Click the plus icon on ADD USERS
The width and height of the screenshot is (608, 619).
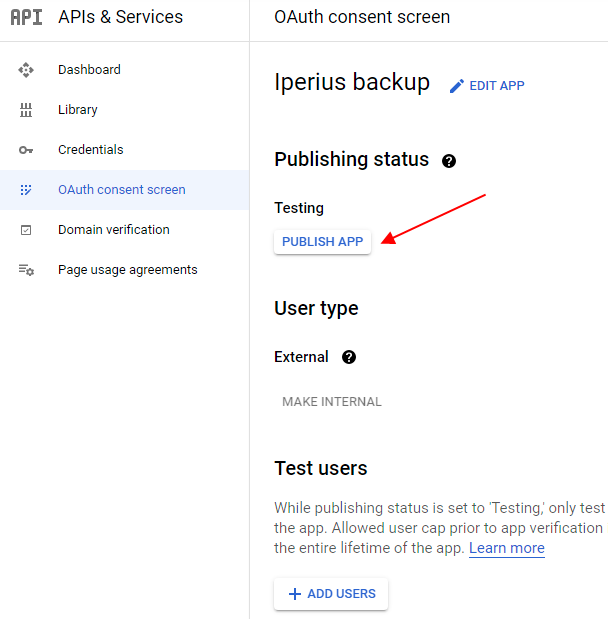[x=295, y=594]
